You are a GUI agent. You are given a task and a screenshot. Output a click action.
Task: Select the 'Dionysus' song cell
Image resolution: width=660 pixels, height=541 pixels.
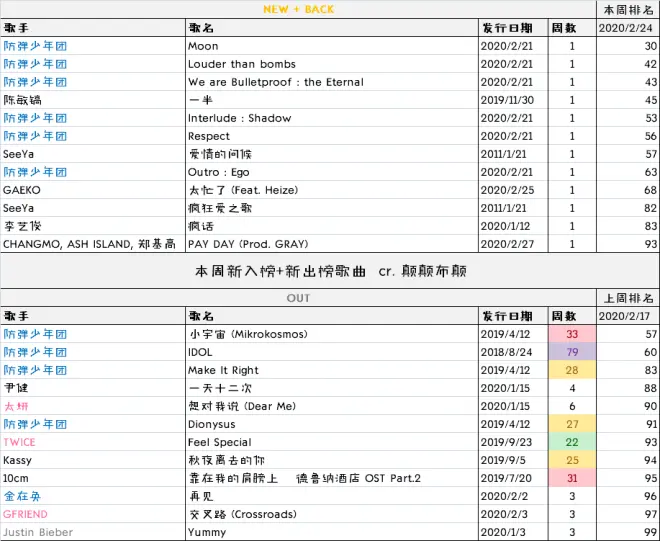tap(332, 424)
